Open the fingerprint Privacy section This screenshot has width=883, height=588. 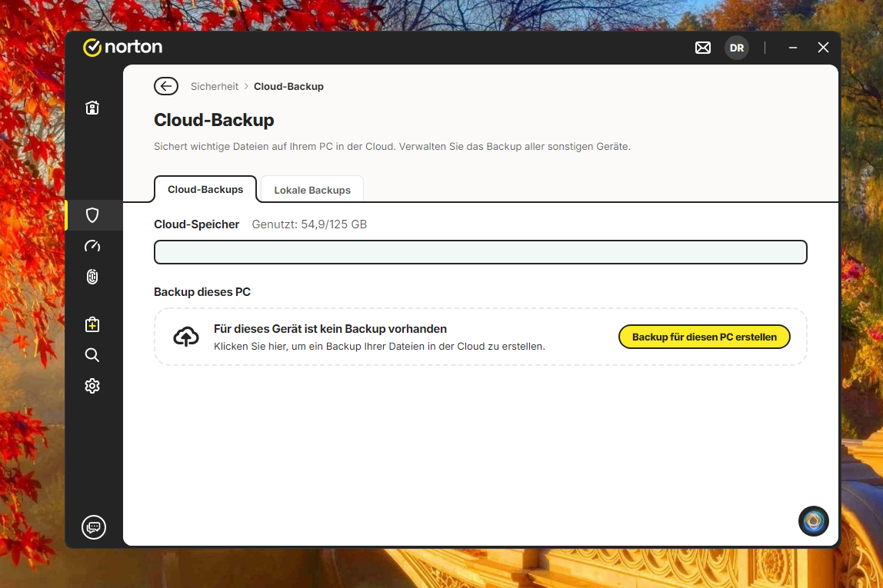coord(92,277)
